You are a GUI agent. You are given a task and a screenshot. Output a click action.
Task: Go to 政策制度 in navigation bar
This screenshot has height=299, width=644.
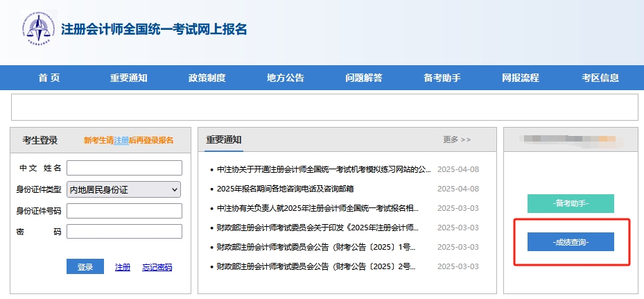(207, 78)
